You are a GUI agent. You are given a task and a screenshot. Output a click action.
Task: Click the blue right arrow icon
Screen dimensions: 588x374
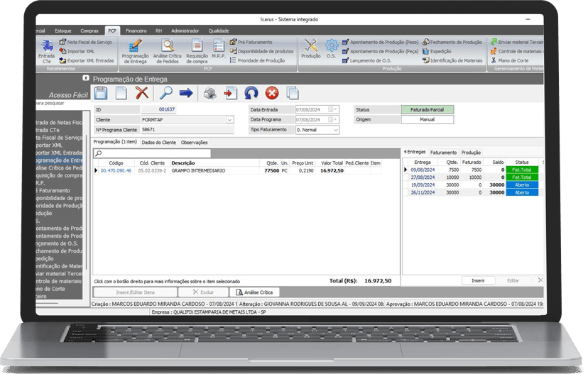point(186,93)
